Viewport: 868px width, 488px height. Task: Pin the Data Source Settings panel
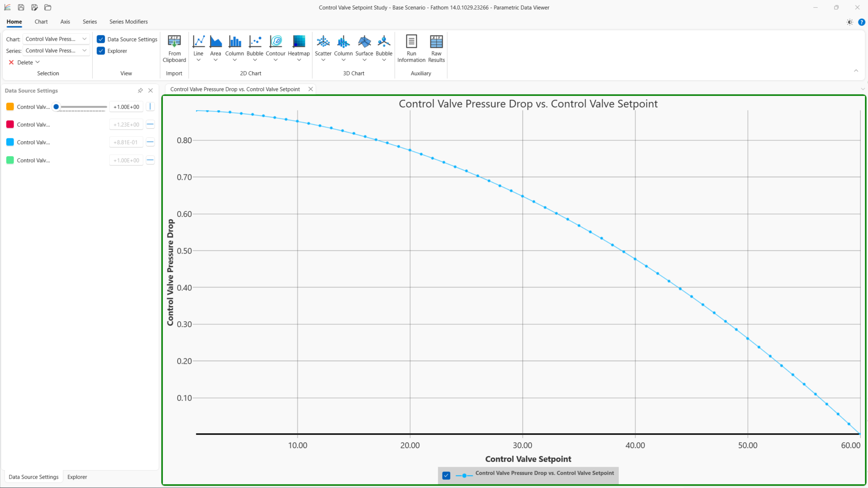pos(140,90)
